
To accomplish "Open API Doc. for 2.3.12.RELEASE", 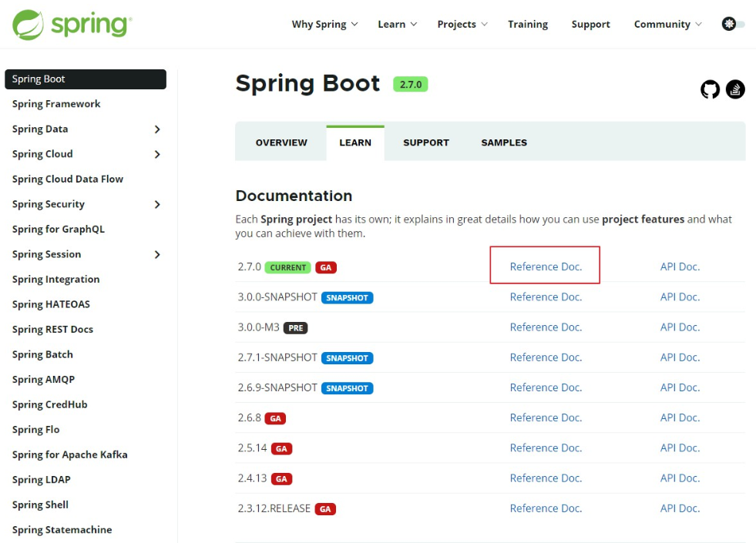I will point(680,508).
